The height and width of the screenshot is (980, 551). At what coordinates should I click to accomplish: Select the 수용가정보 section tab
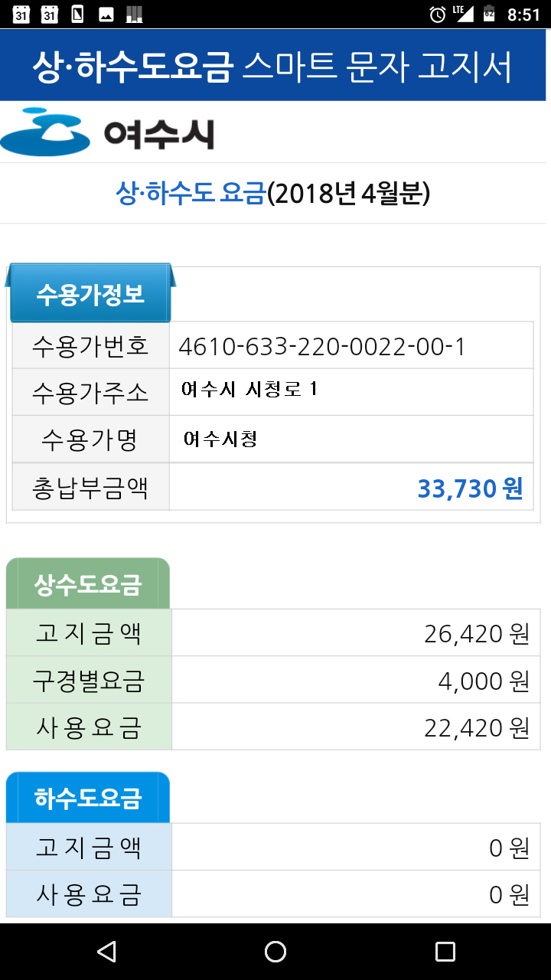pyautogui.click(x=90, y=294)
